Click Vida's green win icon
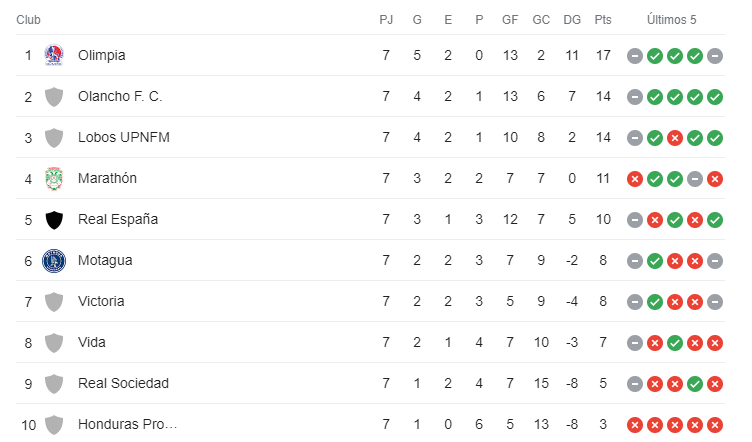Viewport: 752px width, 442px height. click(x=675, y=343)
